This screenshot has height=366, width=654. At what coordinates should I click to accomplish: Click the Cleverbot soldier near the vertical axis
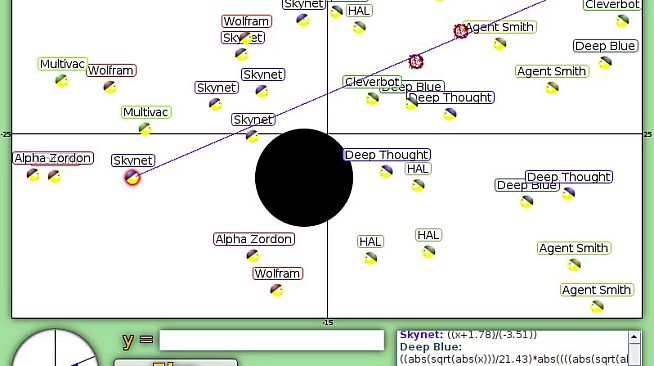click(x=372, y=98)
